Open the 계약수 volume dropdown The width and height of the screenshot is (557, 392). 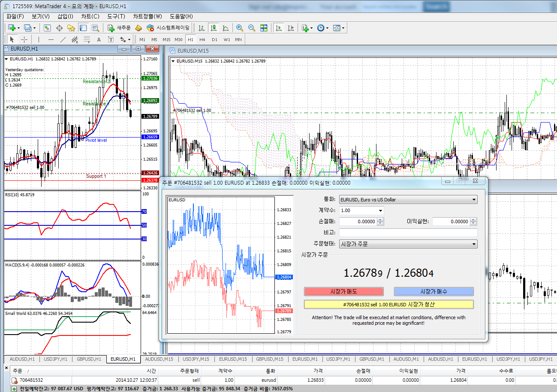380,211
